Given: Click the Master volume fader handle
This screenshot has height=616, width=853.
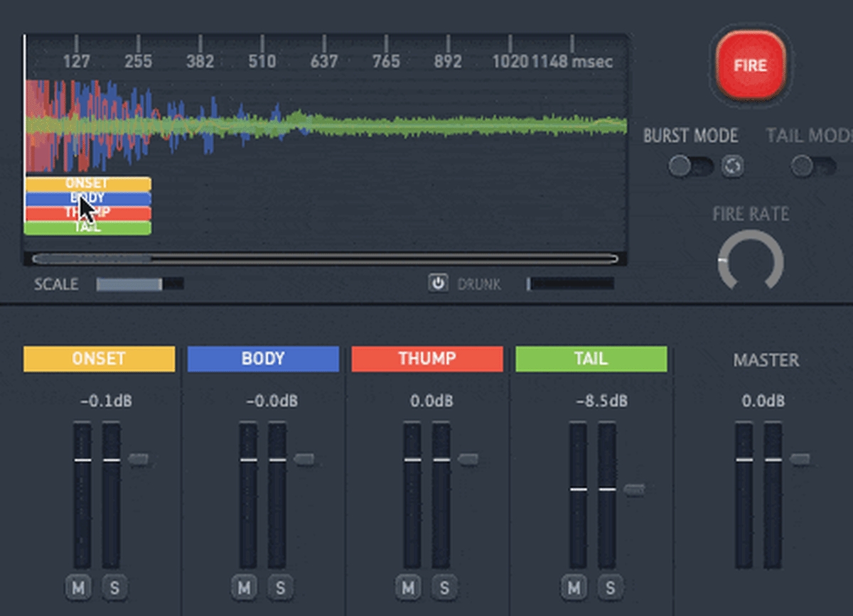Looking at the screenshot, I should [800, 460].
